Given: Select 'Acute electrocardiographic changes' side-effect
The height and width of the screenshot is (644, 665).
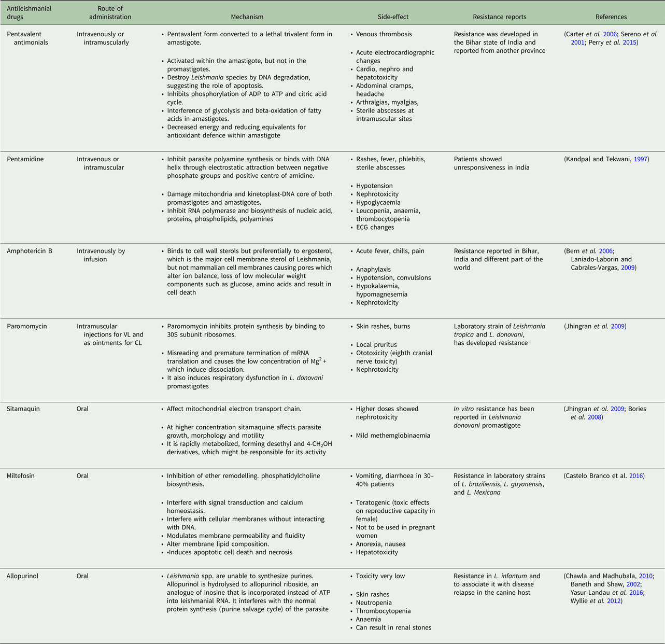Looking at the screenshot, I should [x=395, y=57].
